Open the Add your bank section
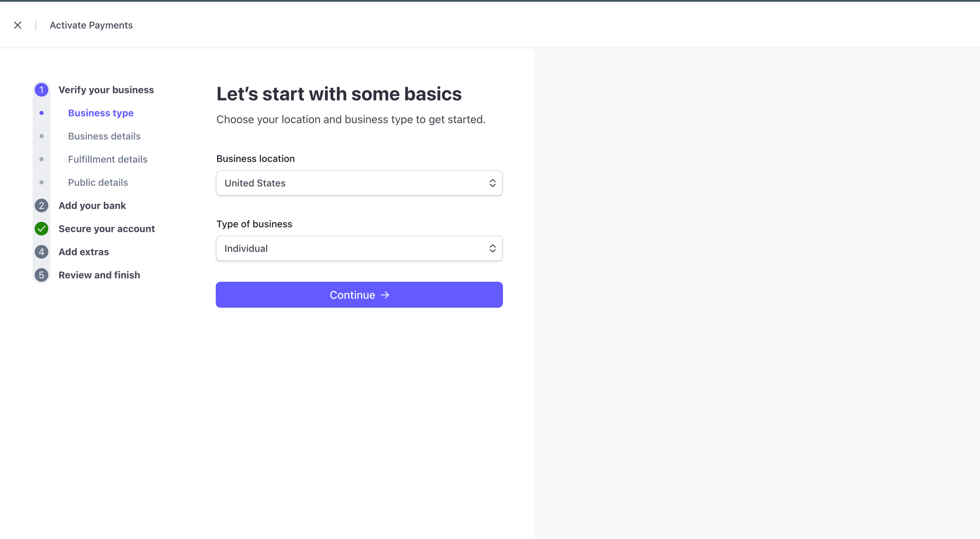Viewport: 980px width, 539px height. 92,206
